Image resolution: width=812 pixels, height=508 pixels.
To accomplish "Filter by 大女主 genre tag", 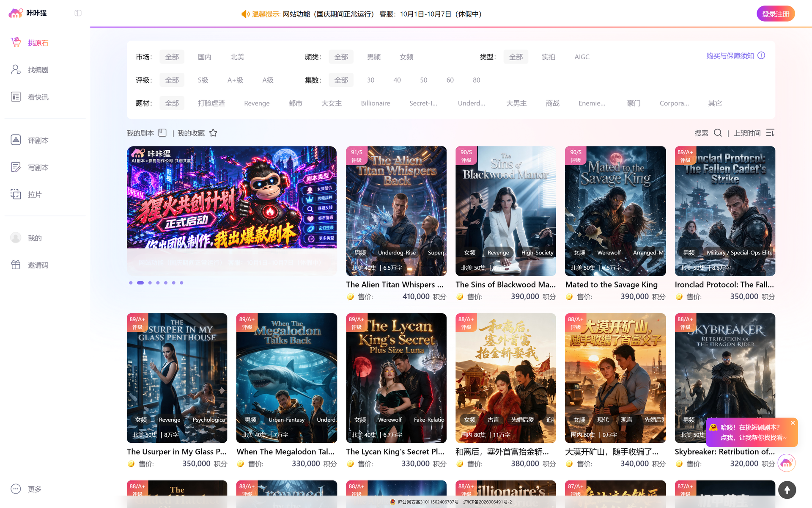I will coord(332,103).
